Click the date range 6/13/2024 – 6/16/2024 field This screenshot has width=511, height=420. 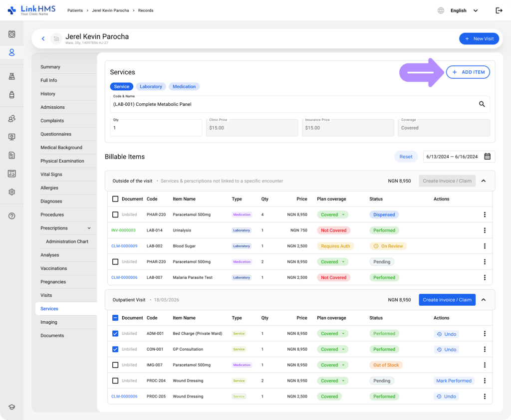coord(459,157)
